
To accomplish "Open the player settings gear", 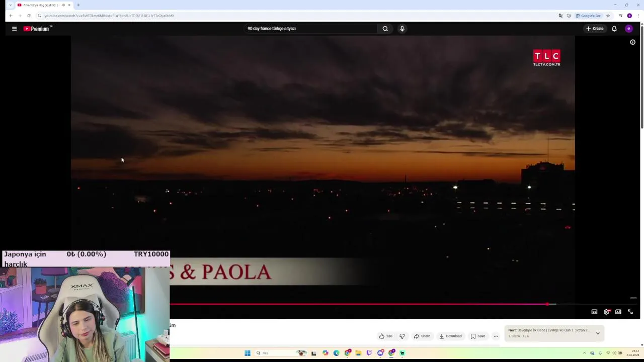I will click(606, 312).
